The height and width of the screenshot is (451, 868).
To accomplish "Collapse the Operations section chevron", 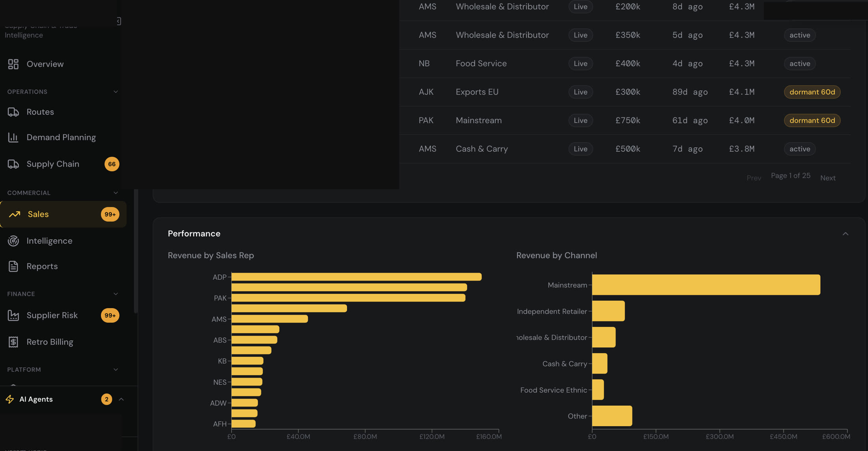I will [x=116, y=92].
